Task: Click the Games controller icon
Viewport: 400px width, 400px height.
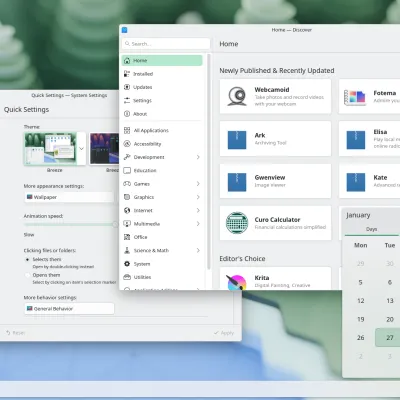Action: [127, 184]
